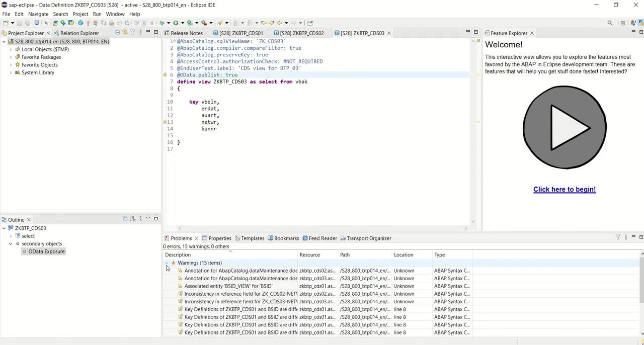Close the Outline view tab
644x345 pixels.
[29, 220]
